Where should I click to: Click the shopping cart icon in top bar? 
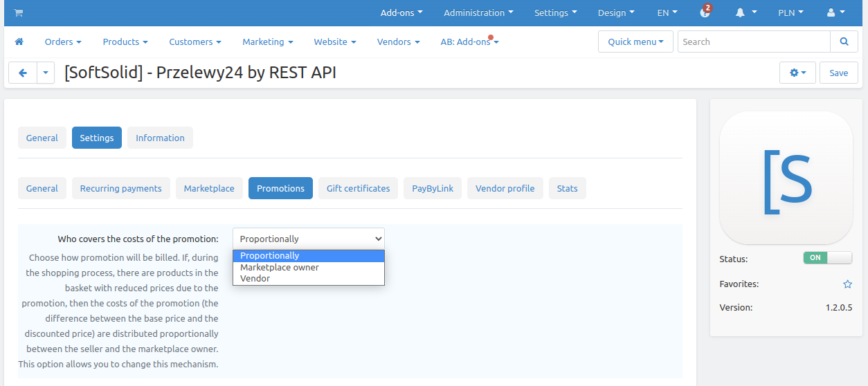[18, 12]
